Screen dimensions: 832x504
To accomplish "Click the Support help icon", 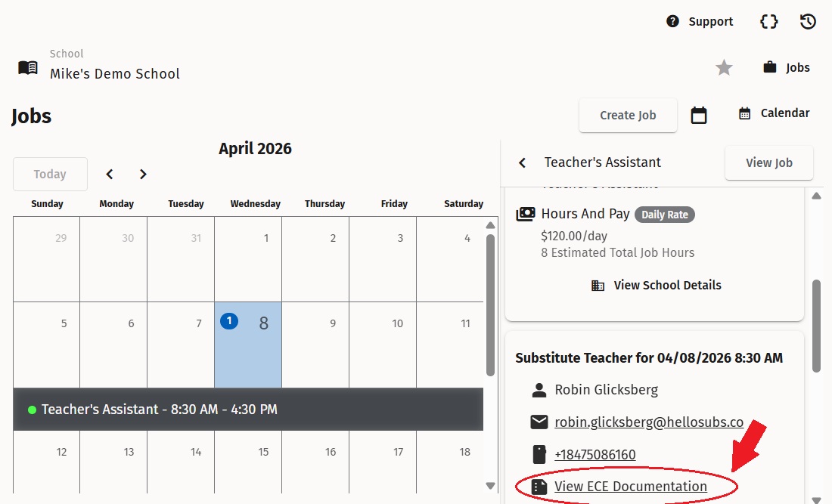I will tap(672, 21).
